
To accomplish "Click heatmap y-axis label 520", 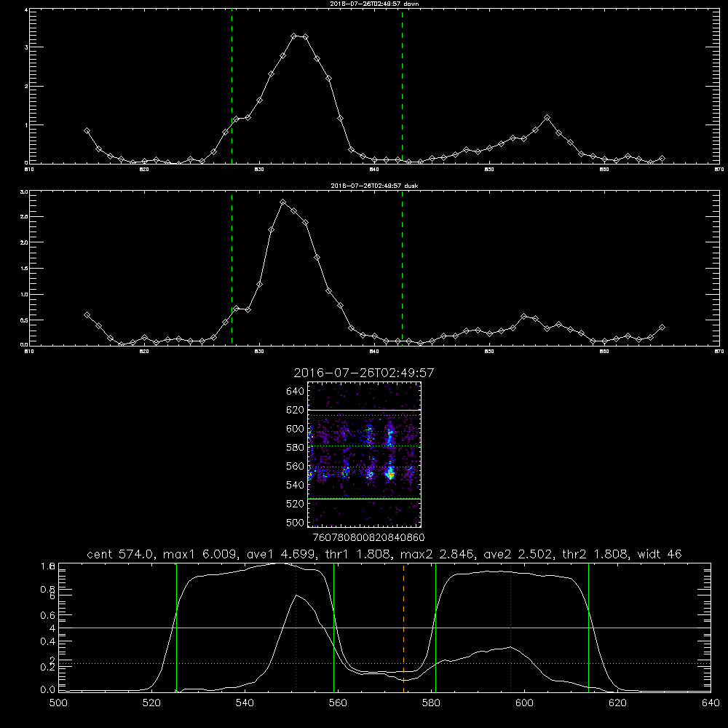I will point(296,504).
